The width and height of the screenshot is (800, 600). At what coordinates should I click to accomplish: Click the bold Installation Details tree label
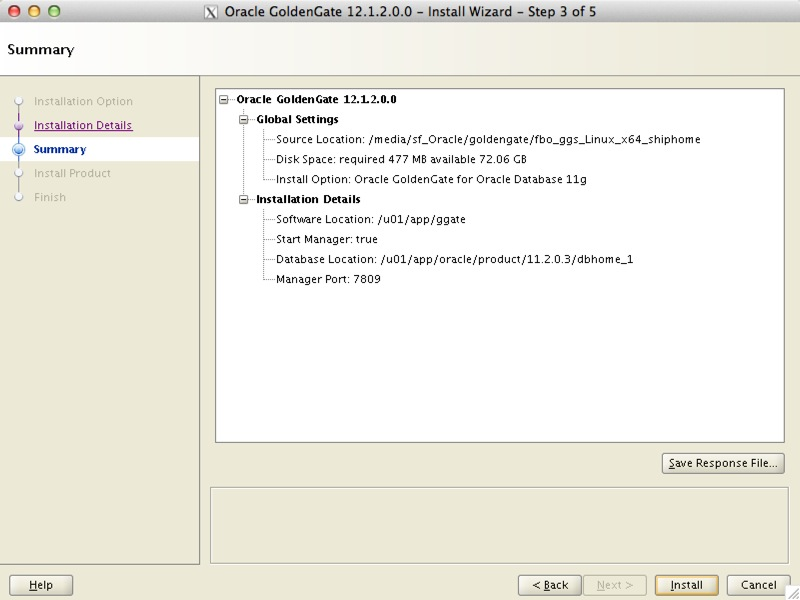click(308, 199)
